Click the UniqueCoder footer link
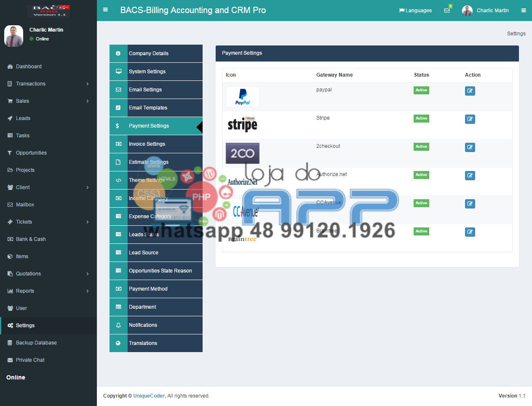532x406 pixels. [x=149, y=396]
